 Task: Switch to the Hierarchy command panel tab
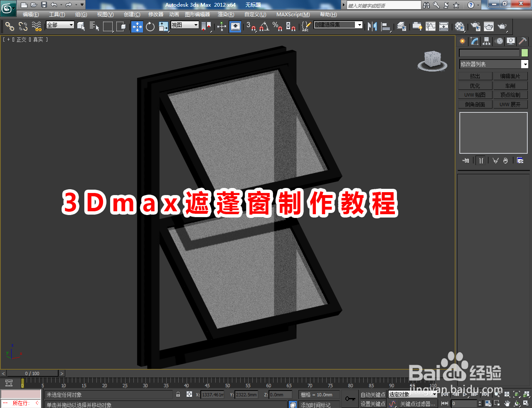click(487, 41)
